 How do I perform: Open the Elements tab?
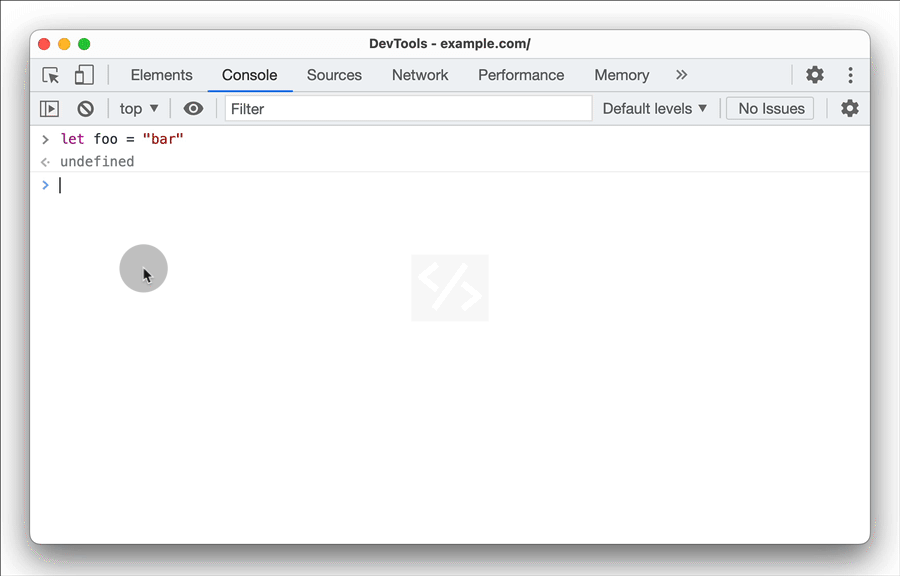pyautogui.click(x=161, y=75)
